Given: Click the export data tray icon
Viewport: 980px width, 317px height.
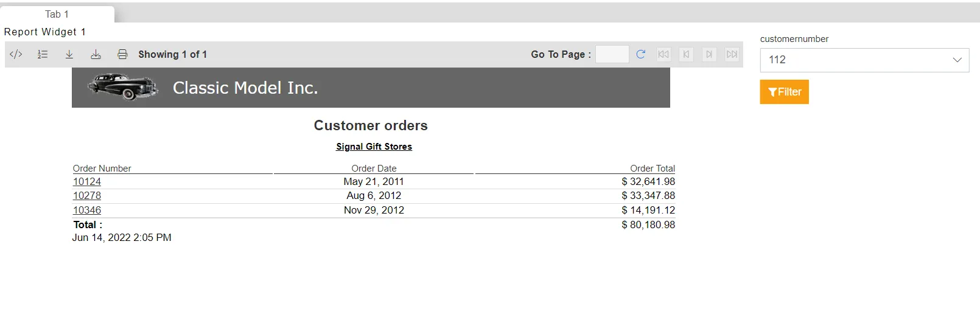Looking at the screenshot, I should 96,54.
